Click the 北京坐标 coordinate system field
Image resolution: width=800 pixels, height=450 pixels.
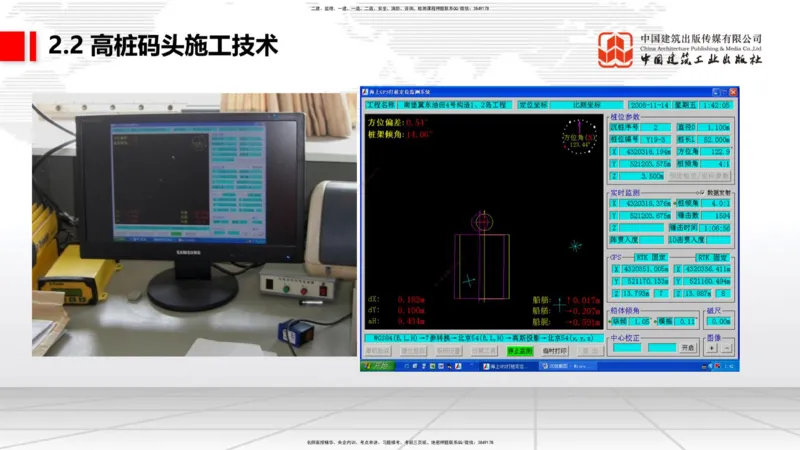click(587, 105)
